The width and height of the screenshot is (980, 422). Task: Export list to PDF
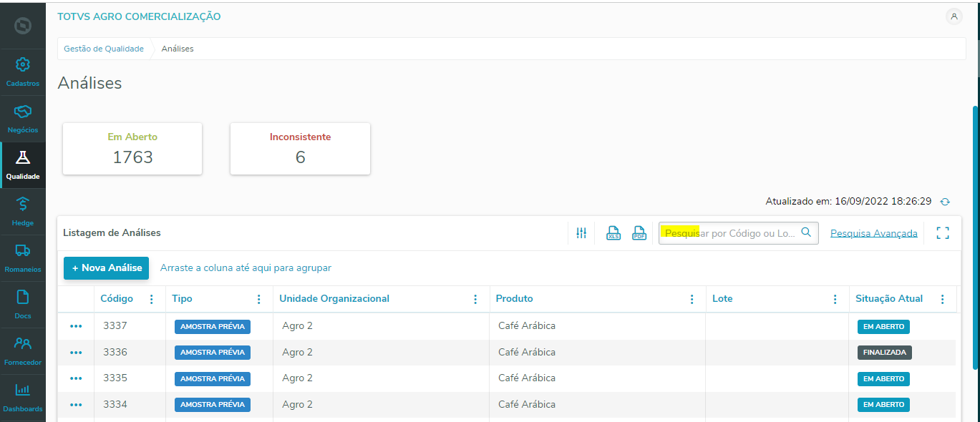coord(639,233)
